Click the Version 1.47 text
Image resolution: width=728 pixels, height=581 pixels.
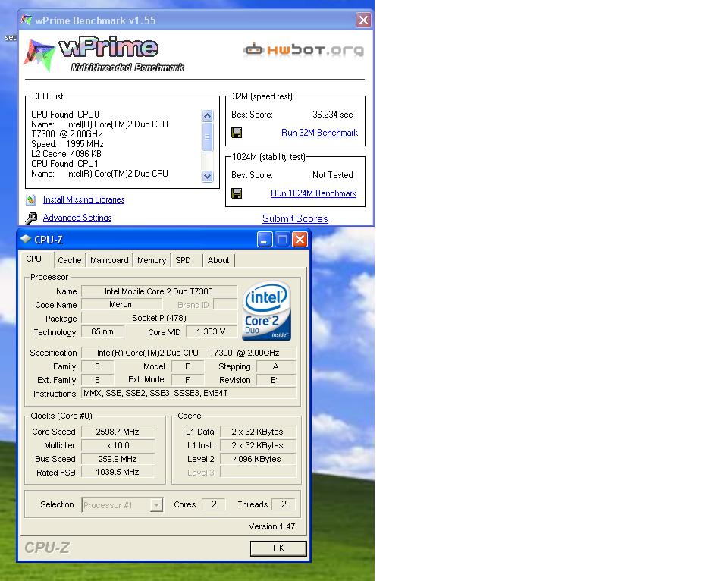point(271,526)
